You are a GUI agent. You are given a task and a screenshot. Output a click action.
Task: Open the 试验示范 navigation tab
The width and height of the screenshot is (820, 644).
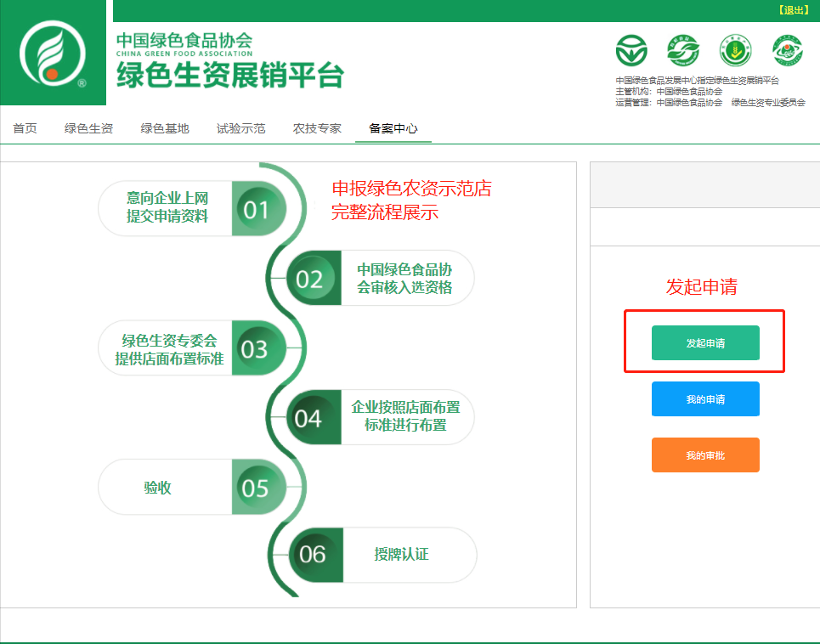click(240, 128)
